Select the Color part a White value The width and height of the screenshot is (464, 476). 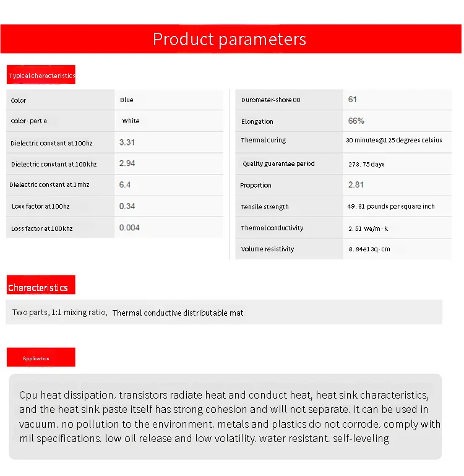tap(131, 121)
